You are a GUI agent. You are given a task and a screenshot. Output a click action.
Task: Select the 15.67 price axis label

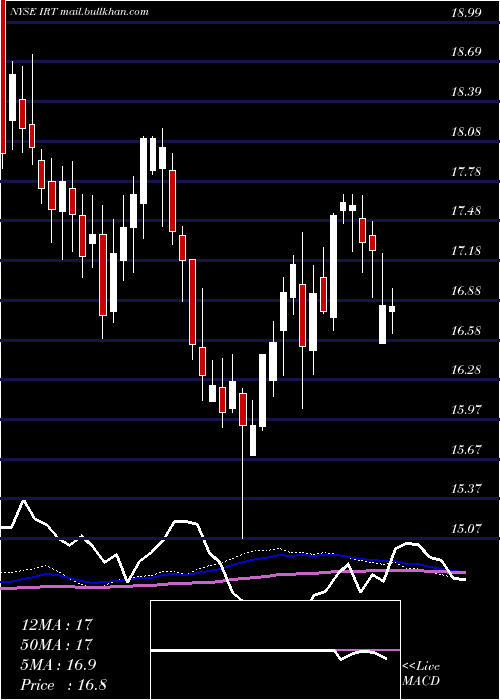(466, 450)
